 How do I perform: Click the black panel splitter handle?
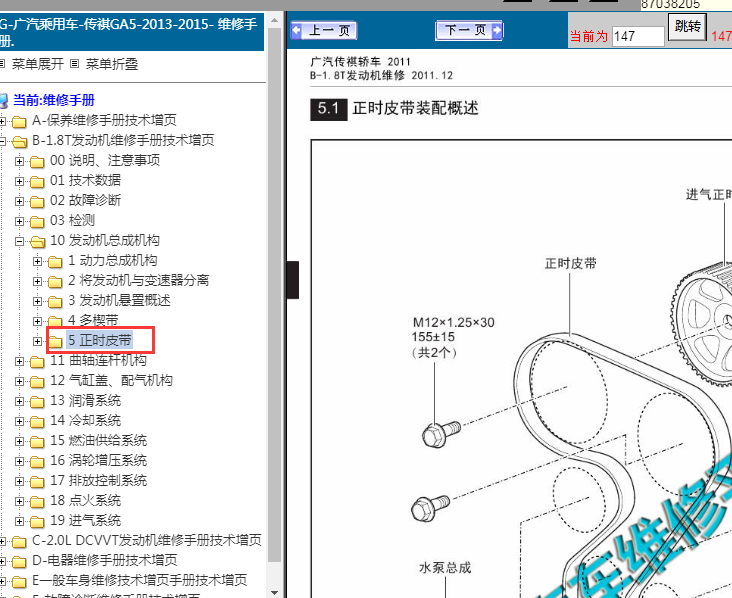pos(293,280)
